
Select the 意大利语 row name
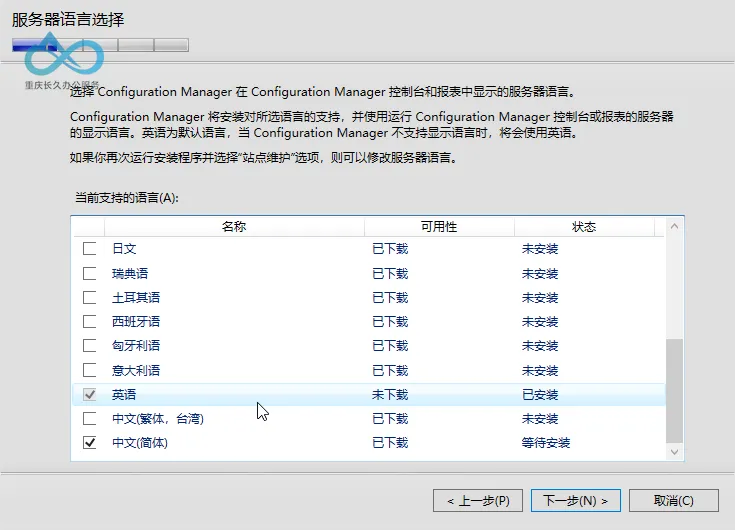[x=136, y=370]
